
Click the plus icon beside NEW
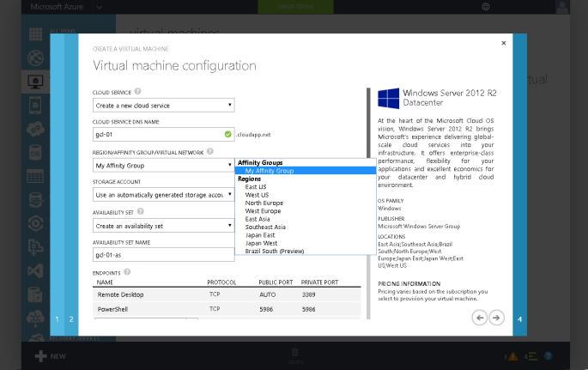[x=40, y=356]
